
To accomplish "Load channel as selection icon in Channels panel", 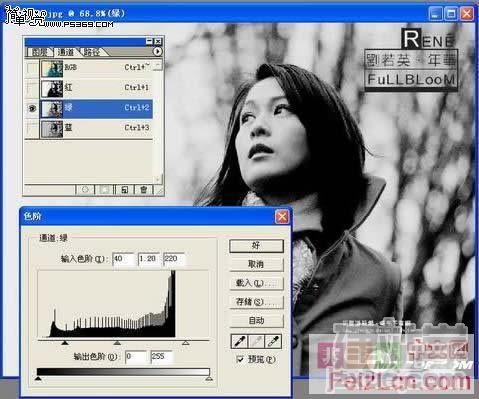I will point(85,190).
